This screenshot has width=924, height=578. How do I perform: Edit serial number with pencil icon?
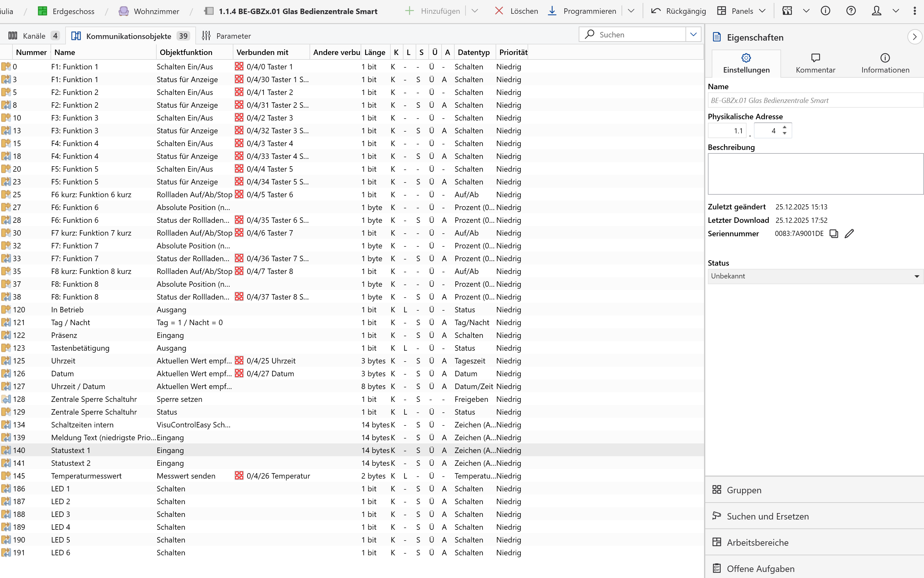click(849, 234)
